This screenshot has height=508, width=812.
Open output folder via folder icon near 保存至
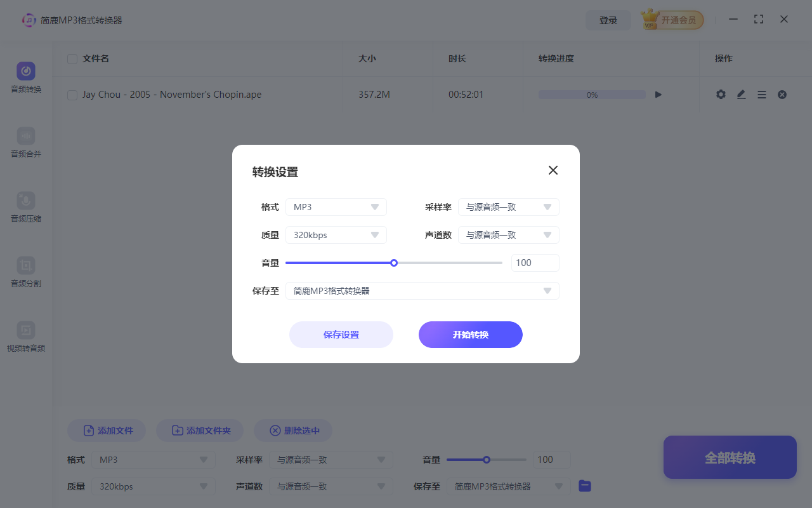pos(584,486)
